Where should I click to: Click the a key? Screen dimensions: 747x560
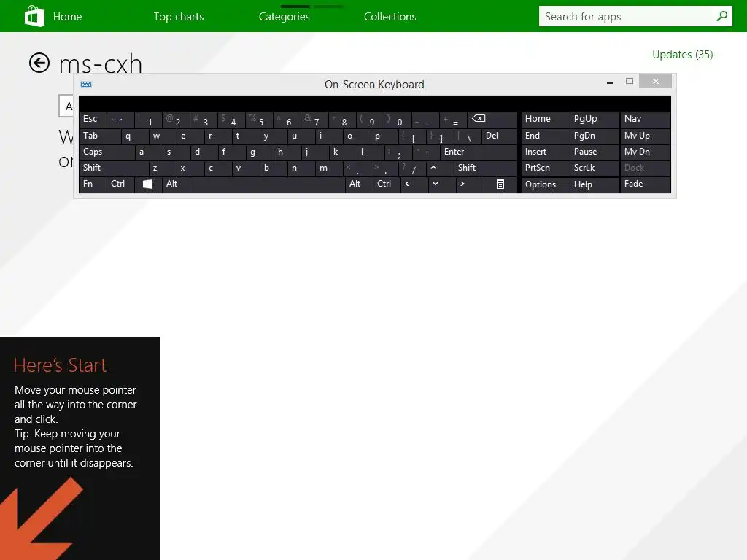click(x=149, y=152)
